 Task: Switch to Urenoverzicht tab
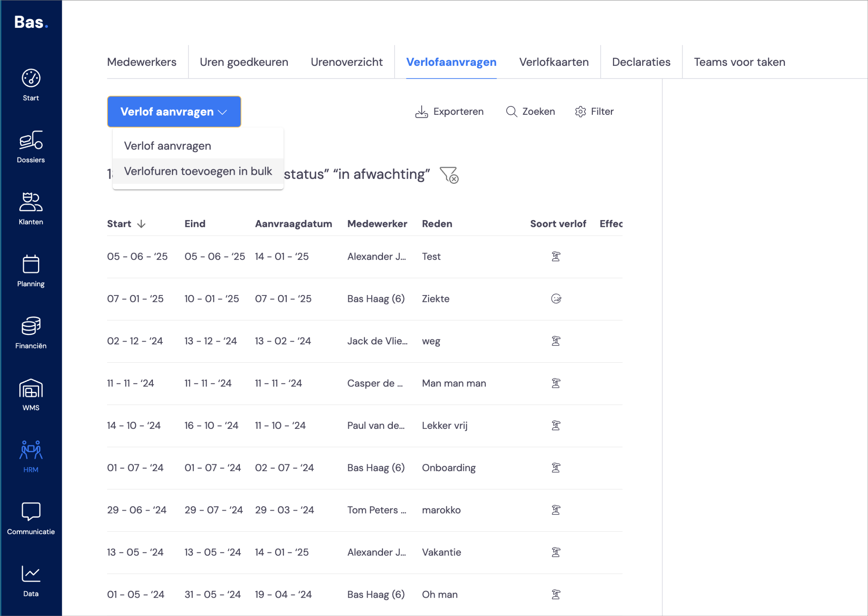click(346, 62)
